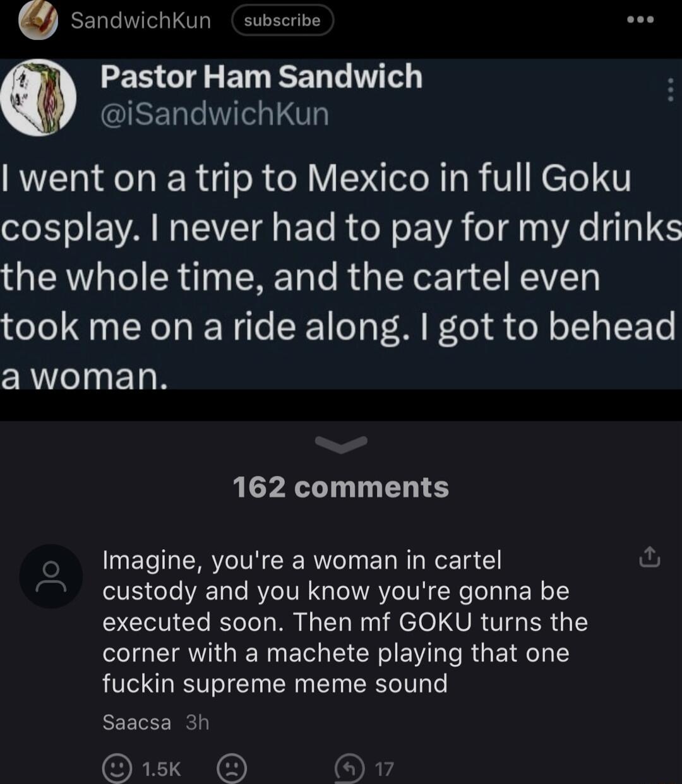Open the horizontal three-dot post menu

640,20
